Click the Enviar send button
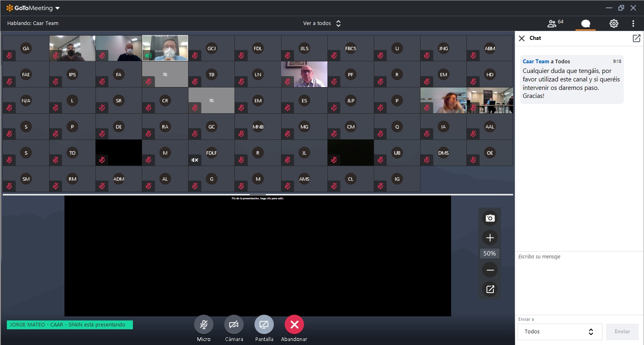The width and height of the screenshot is (644, 345). [x=622, y=332]
